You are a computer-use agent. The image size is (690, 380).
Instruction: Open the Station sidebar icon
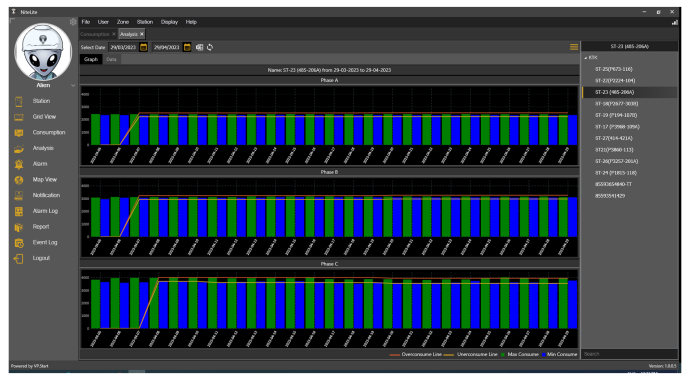point(19,102)
